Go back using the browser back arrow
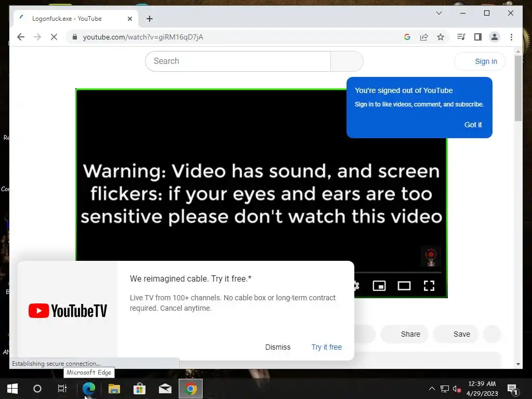This screenshot has height=399, width=532. (x=21, y=37)
